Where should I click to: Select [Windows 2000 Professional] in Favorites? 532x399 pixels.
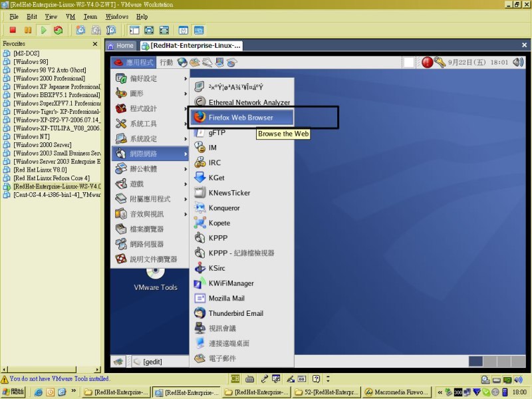pos(49,78)
